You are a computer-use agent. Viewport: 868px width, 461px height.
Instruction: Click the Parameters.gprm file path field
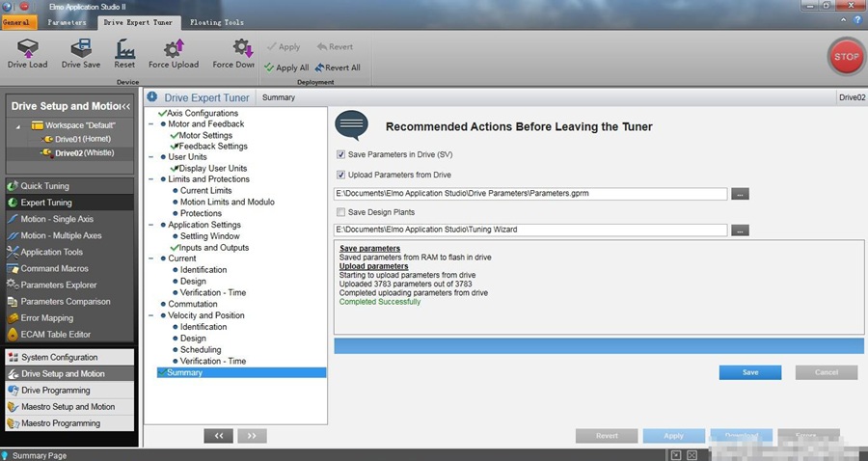click(x=530, y=194)
